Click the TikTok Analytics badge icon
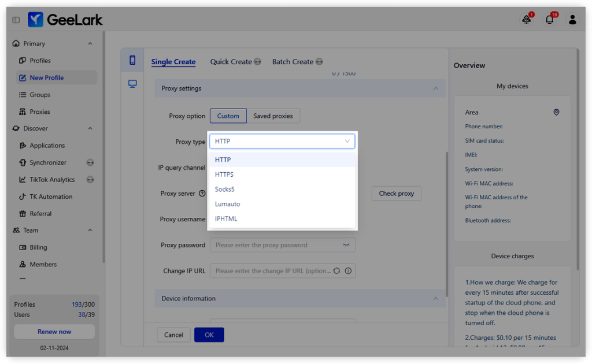Screen dimensions: 592x364 pos(90,180)
